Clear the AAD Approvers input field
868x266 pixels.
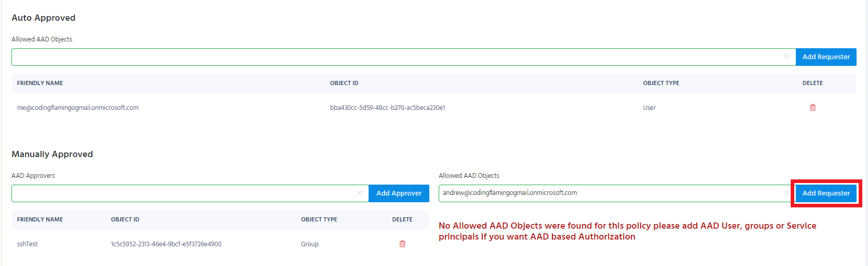tap(359, 193)
